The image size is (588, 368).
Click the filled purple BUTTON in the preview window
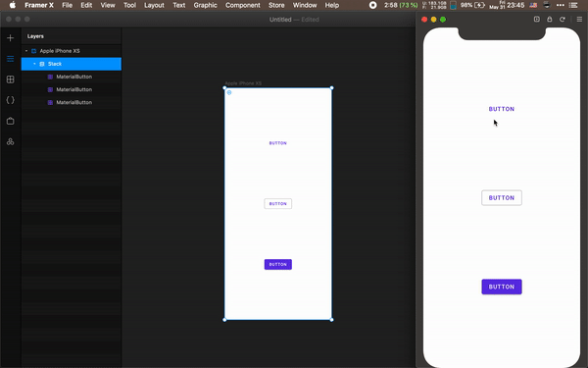(x=502, y=287)
